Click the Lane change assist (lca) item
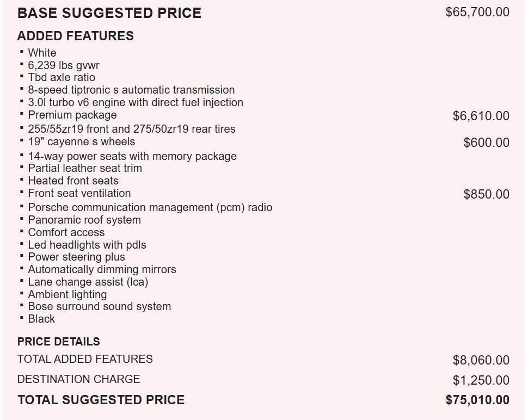This screenshot has height=420, width=528. tap(88, 282)
